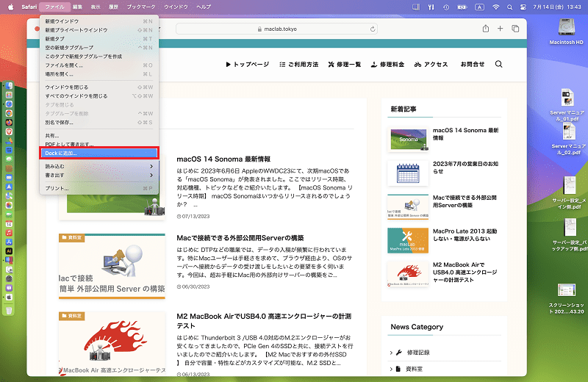Choose ウインドウを閉じる menu item
588x382 pixels.
coord(99,87)
